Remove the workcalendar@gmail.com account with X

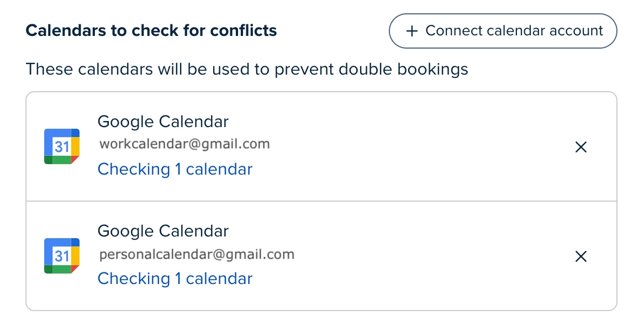point(580,147)
